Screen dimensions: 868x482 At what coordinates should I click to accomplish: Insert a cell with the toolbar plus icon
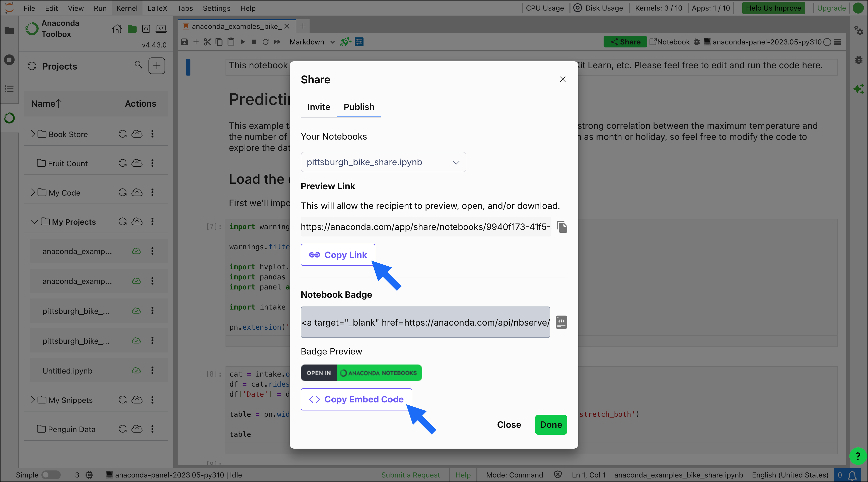coord(196,42)
